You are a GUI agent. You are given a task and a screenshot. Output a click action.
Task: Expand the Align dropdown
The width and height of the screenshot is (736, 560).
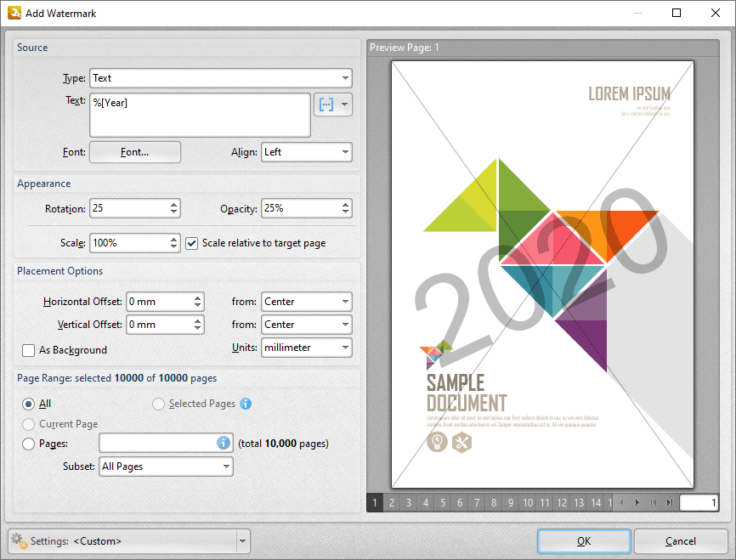coord(306,152)
